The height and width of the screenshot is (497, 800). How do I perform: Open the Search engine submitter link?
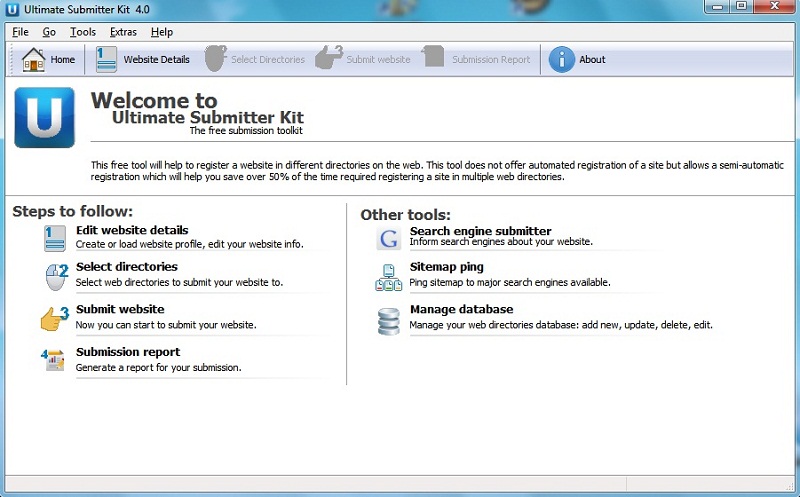(x=481, y=231)
